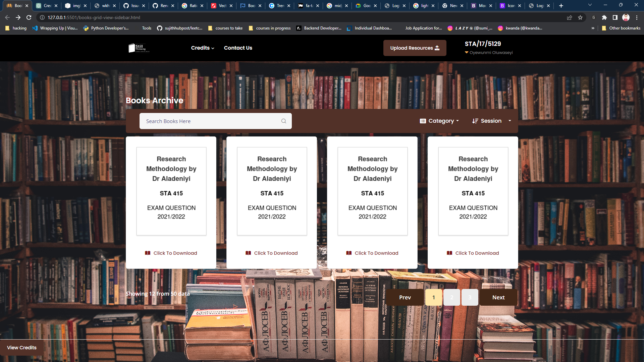Click the page reload icon

29,17
